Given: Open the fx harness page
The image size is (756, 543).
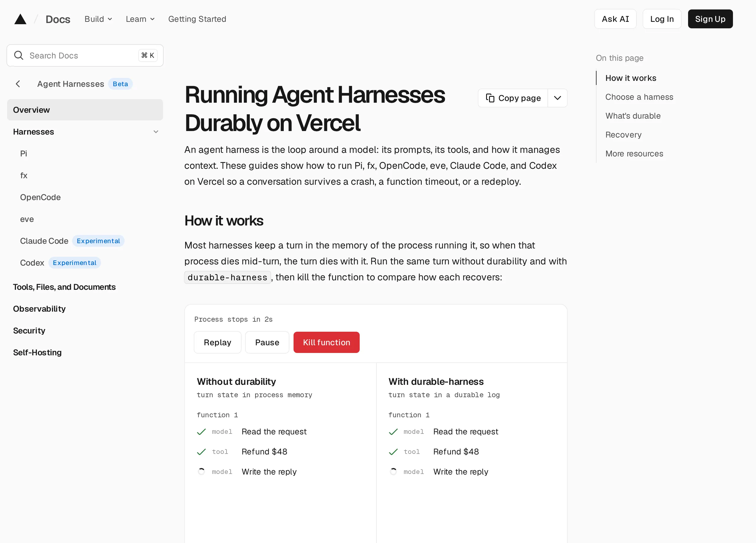Looking at the screenshot, I should tap(24, 176).
